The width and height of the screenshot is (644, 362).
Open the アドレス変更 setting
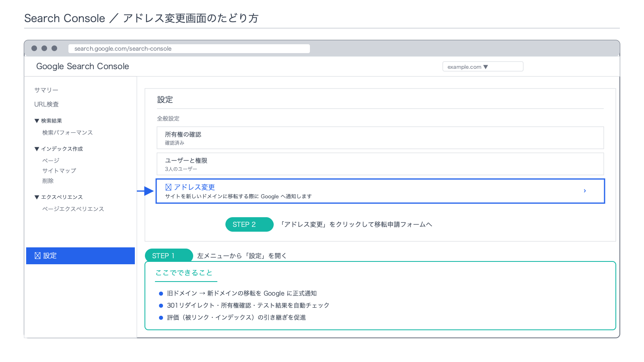[x=380, y=191]
